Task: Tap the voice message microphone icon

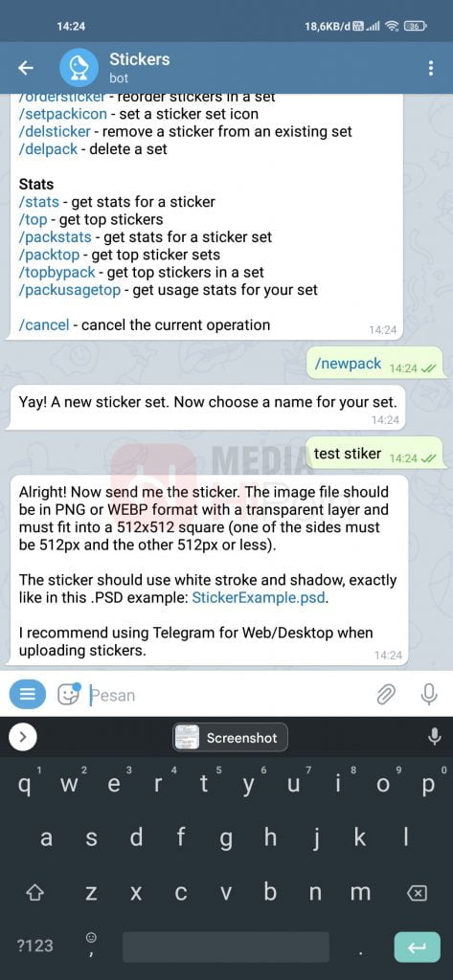Action: coord(429,695)
